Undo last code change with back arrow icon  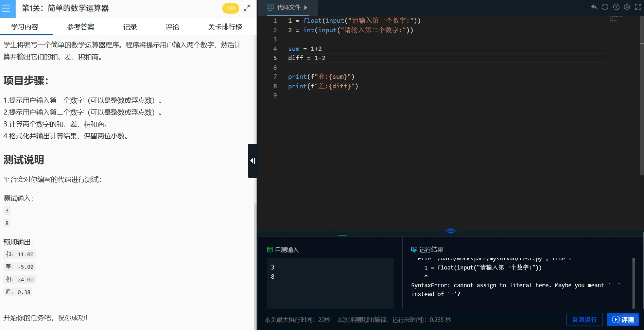593,7
